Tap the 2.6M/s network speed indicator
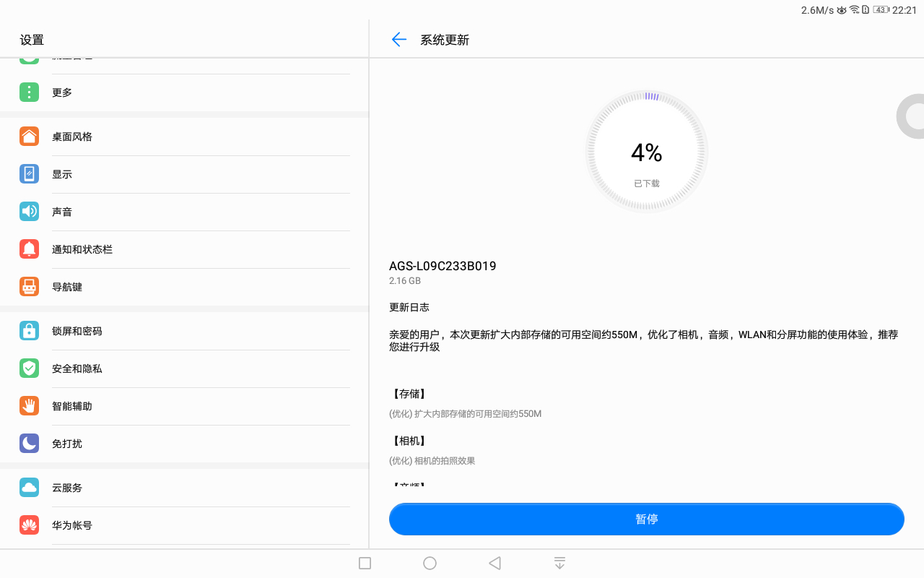The image size is (924, 578). click(817, 10)
